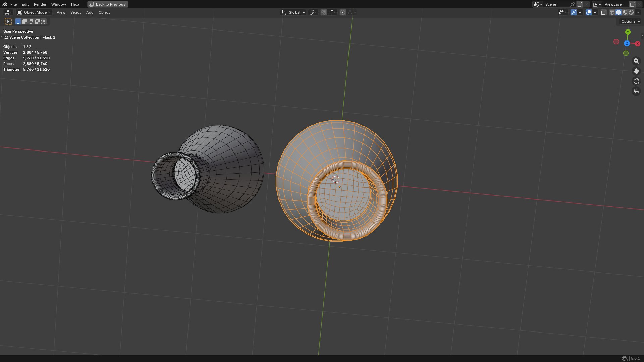Open the transform pivot point dropdown
Screen dimensions: 644x362
313,12
